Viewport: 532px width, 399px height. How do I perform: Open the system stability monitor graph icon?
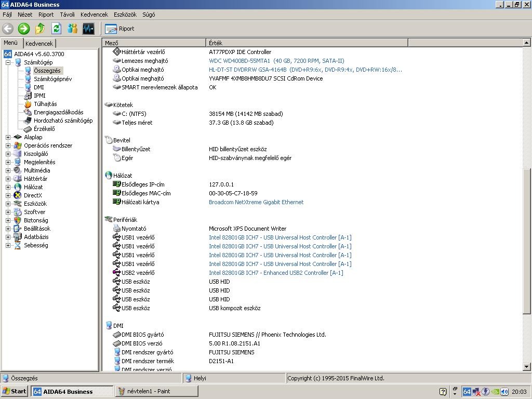click(88, 29)
